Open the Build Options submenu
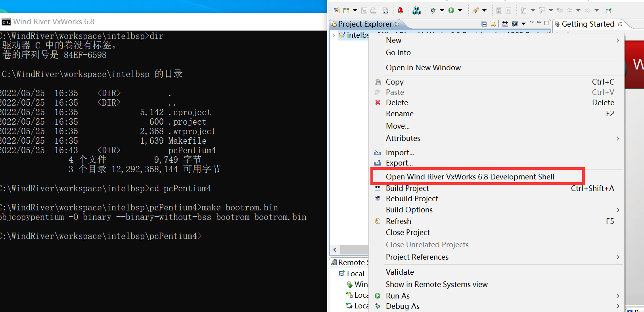Viewport: 644px width, 312px height. tap(496, 210)
